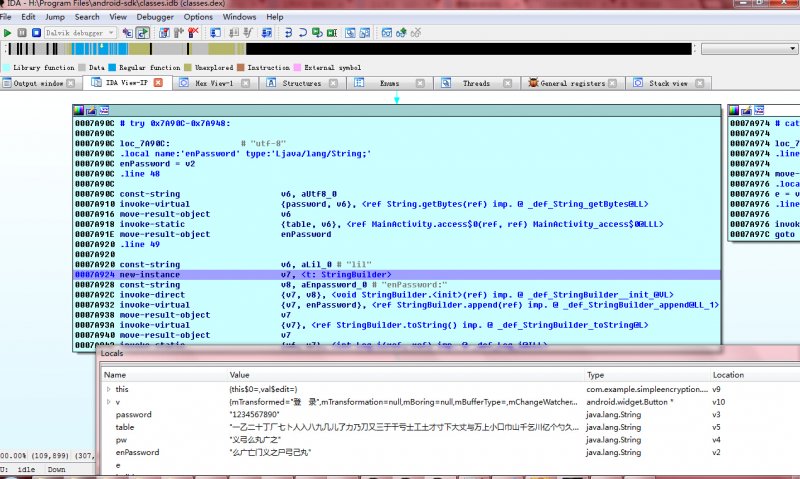
Task: Click the Step into toolbar icon
Action: click(x=288, y=33)
